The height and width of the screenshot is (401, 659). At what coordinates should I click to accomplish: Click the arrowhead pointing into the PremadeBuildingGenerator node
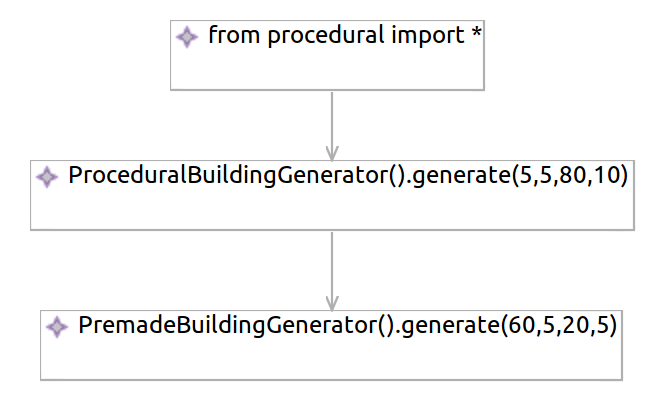pyautogui.click(x=331, y=299)
